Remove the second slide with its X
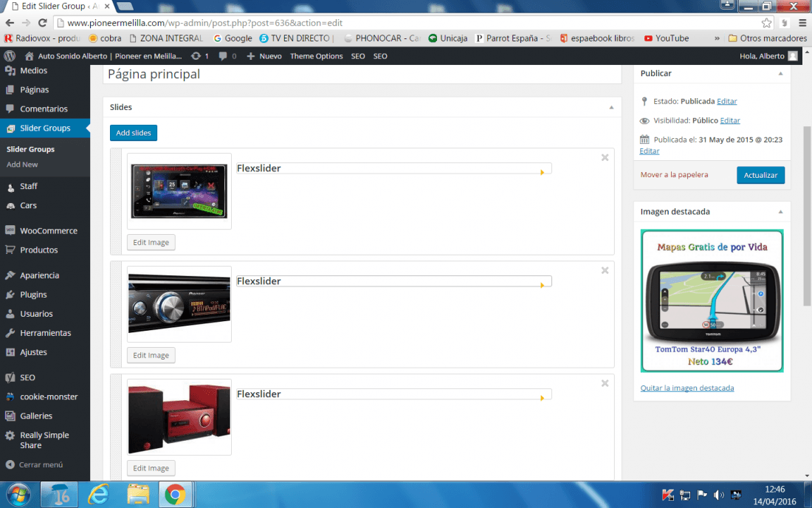The height and width of the screenshot is (508, 812). click(605, 270)
